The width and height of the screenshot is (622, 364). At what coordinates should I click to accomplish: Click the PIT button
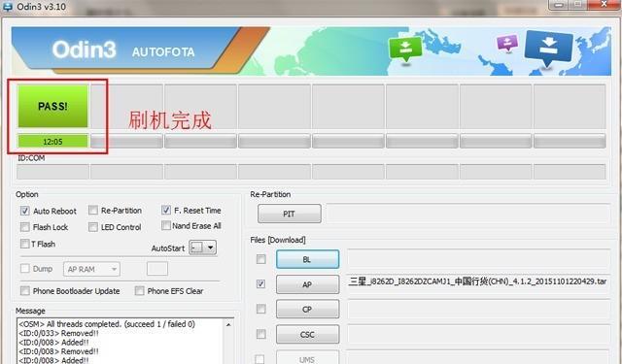[x=290, y=214]
